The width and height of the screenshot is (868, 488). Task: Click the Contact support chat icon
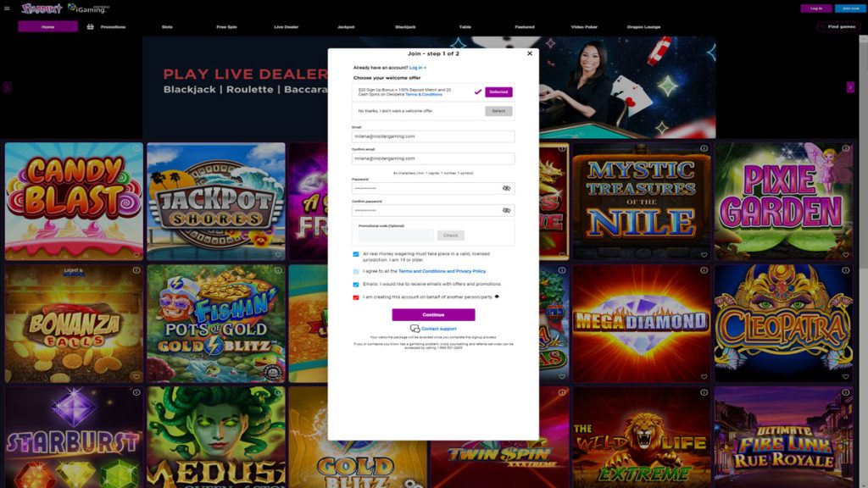click(x=415, y=329)
